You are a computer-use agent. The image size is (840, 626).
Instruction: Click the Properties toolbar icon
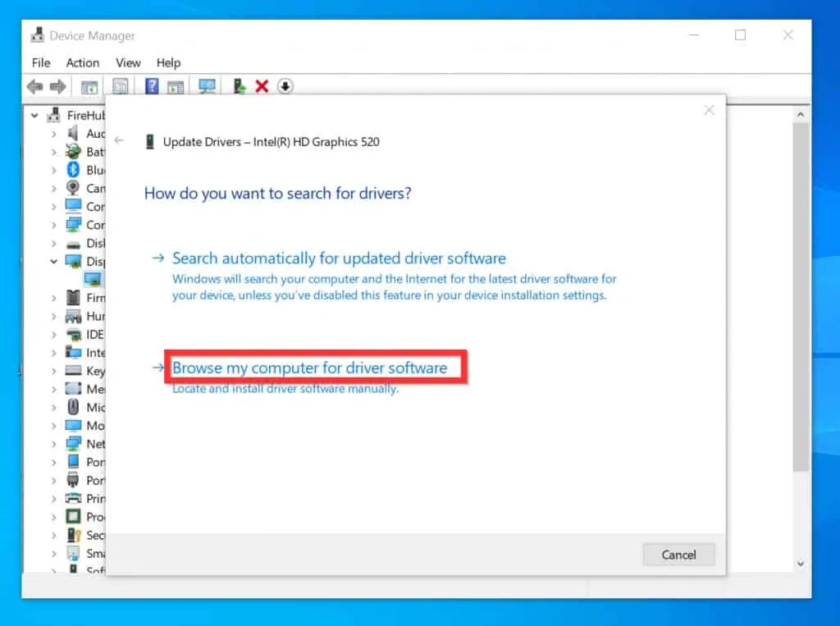(120, 86)
